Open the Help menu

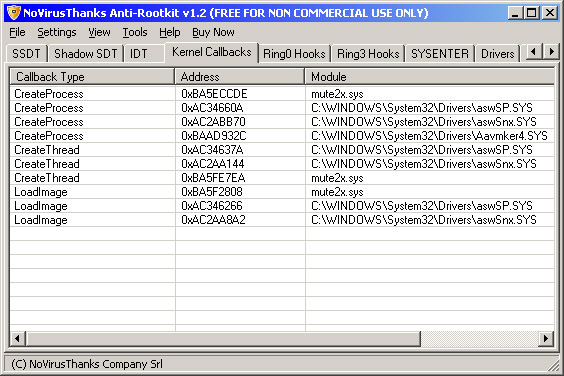[x=169, y=32]
